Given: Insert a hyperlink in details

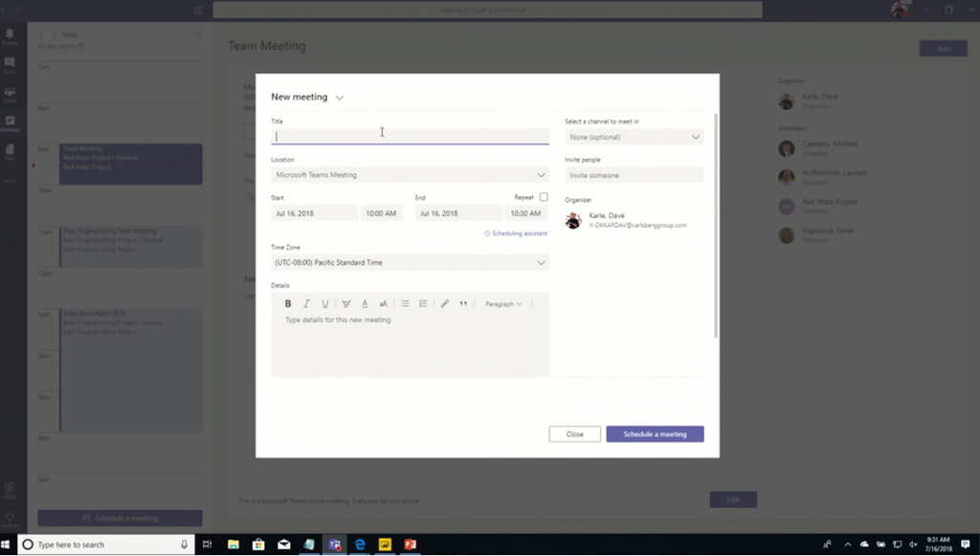Looking at the screenshot, I should tap(444, 303).
